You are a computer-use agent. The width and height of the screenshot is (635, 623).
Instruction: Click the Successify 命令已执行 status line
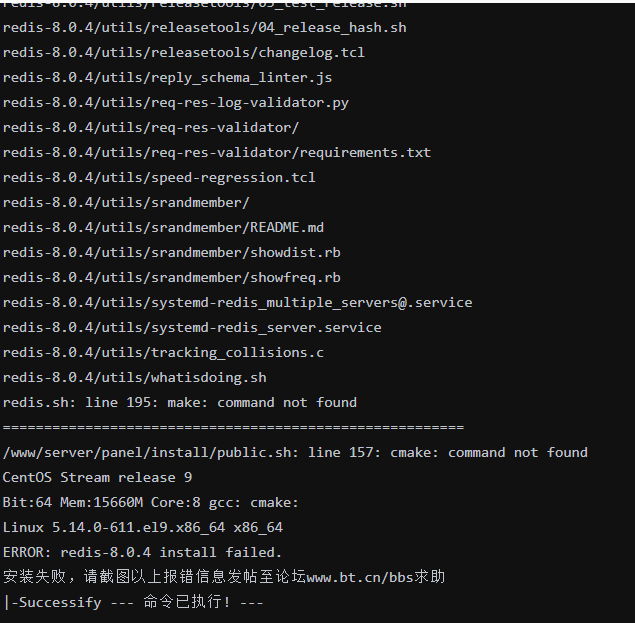tap(133, 602)
